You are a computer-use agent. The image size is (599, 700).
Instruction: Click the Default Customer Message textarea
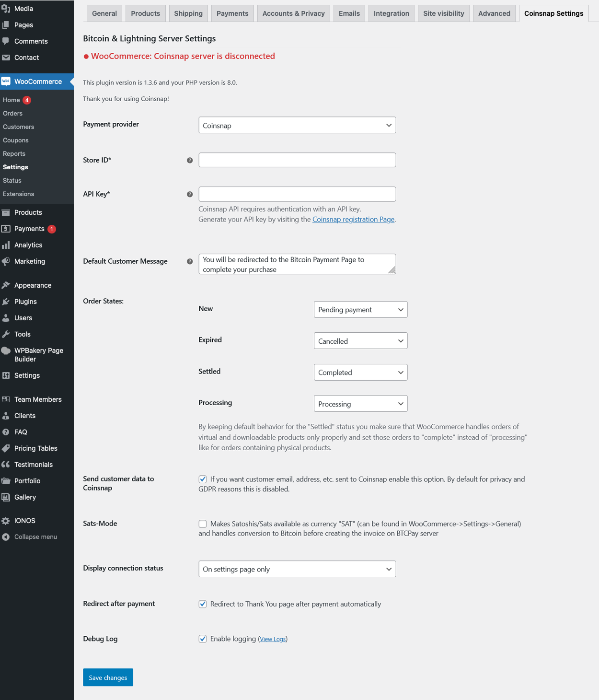(297, 264)
